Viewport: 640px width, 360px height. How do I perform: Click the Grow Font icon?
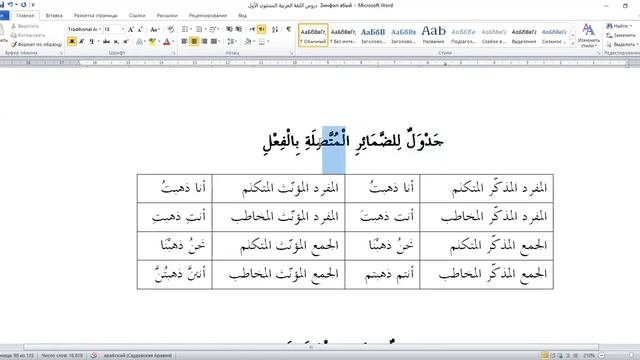131,29
